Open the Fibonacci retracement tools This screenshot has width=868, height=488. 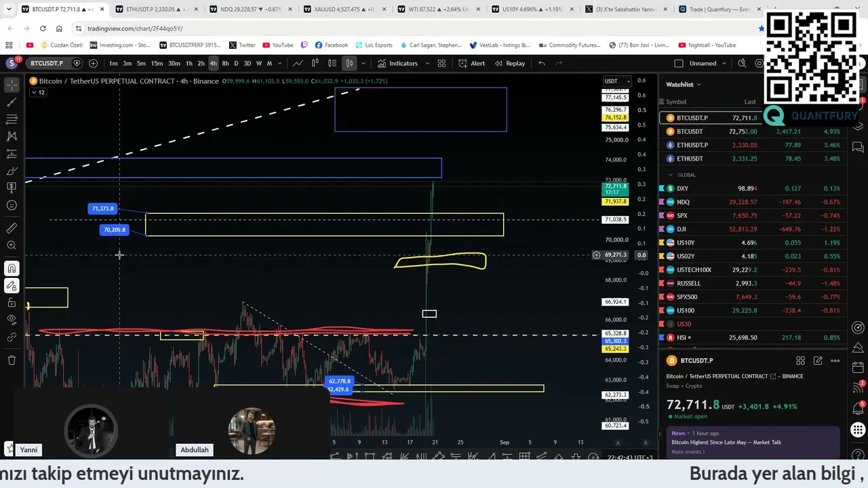12,119
